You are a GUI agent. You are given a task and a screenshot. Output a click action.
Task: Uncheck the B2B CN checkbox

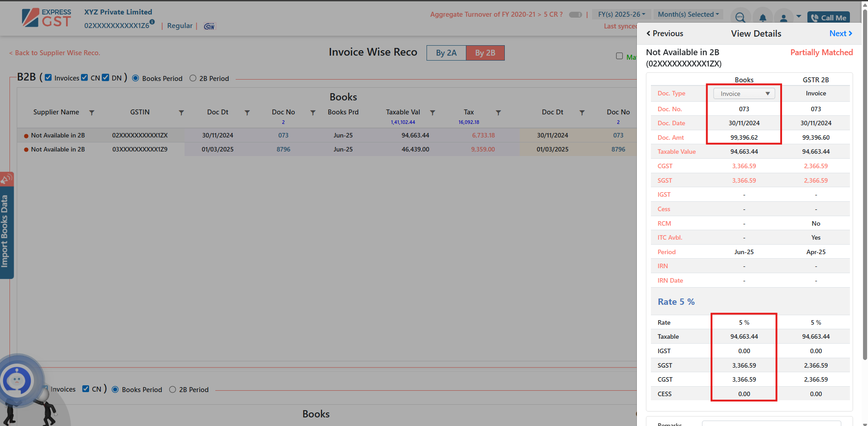coord(85,77)
